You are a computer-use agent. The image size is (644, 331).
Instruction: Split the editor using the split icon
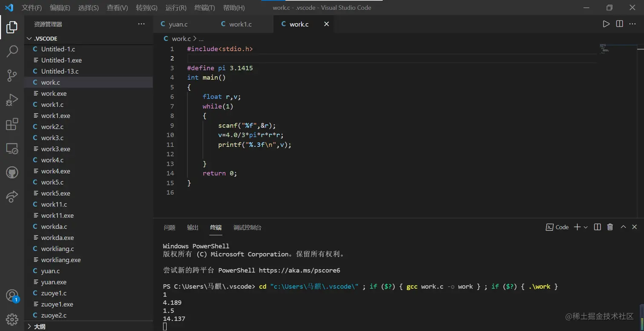click(x=619, y=24)
